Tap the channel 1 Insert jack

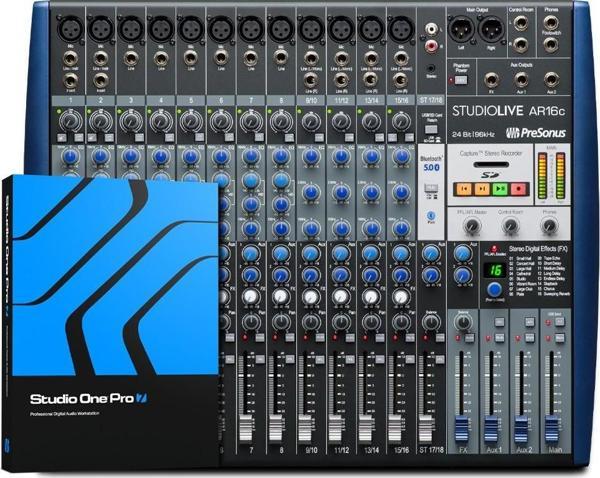pyautogui.click(x=70, y=81)
